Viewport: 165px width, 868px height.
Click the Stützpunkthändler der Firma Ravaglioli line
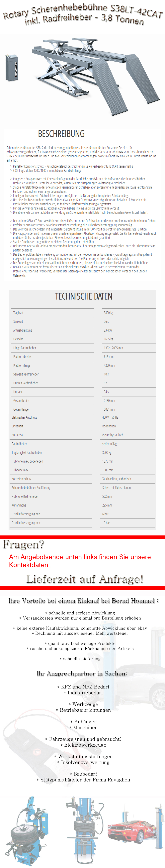83,780
